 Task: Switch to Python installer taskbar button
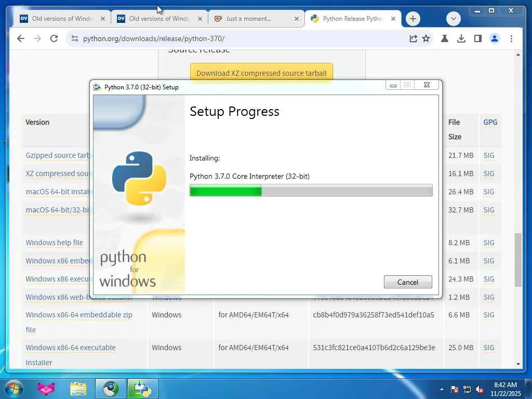click(x=142, y=389)
